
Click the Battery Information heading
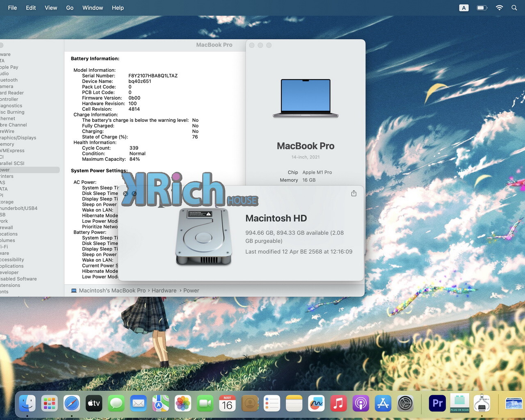tap(95, 59)
